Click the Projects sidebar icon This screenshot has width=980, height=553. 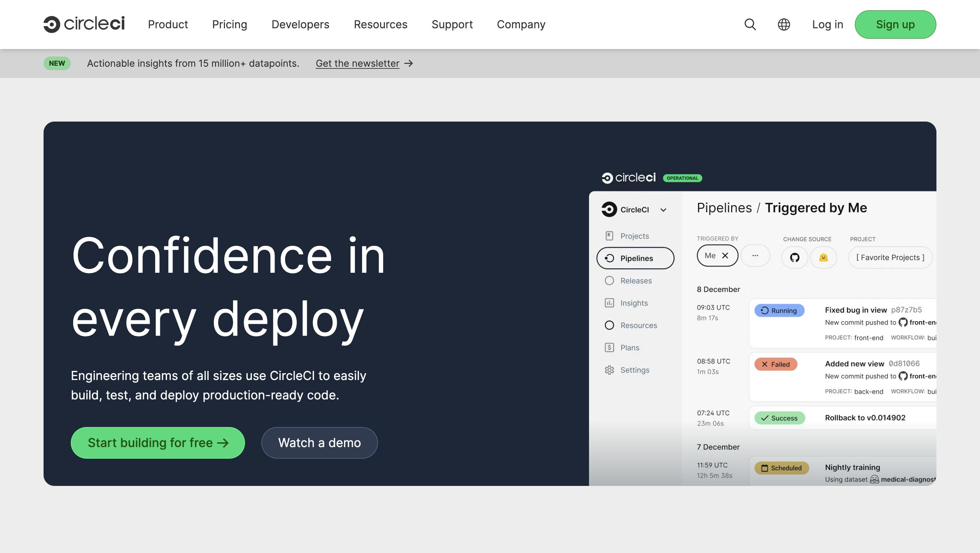[609, 236]
